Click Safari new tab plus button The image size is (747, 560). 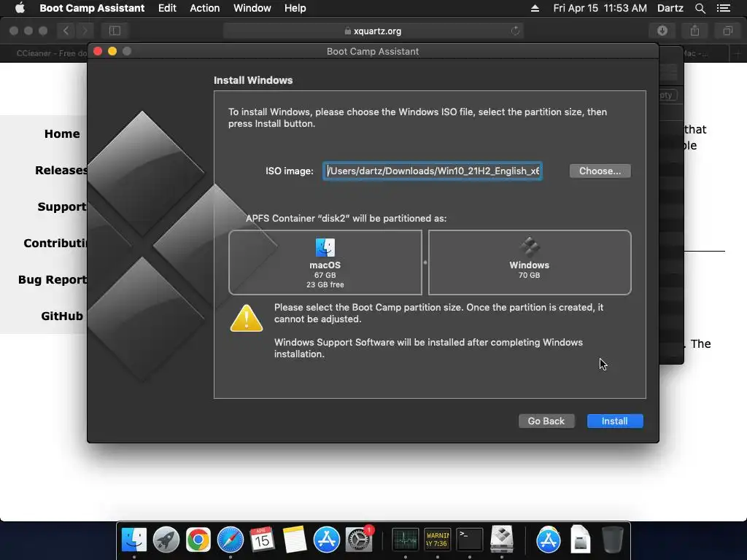pos(738,53)
